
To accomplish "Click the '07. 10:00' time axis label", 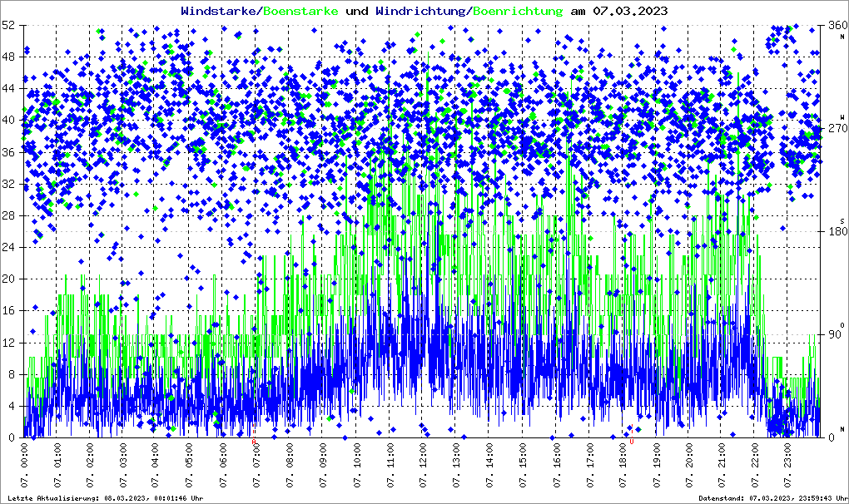I will (x=355, y=465).
